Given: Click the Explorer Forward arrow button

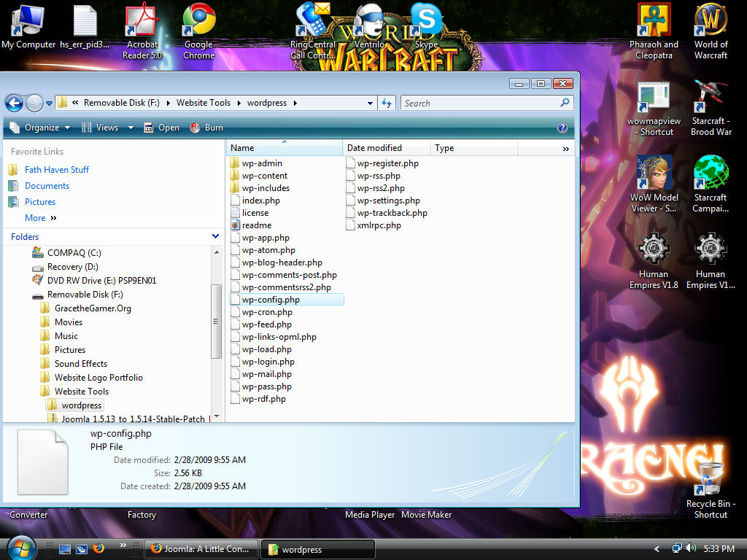Looking at the screenshot, I should (34, 103).
